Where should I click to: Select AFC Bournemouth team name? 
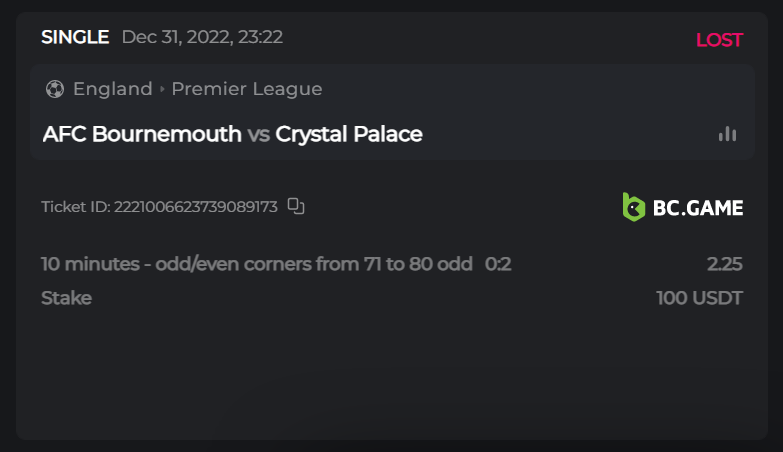coord(142,134)
